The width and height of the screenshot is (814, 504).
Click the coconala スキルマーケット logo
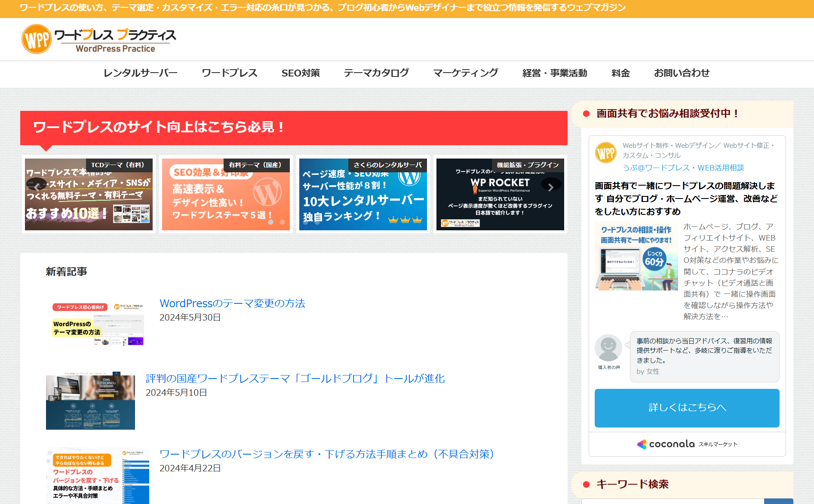[687, 444]
